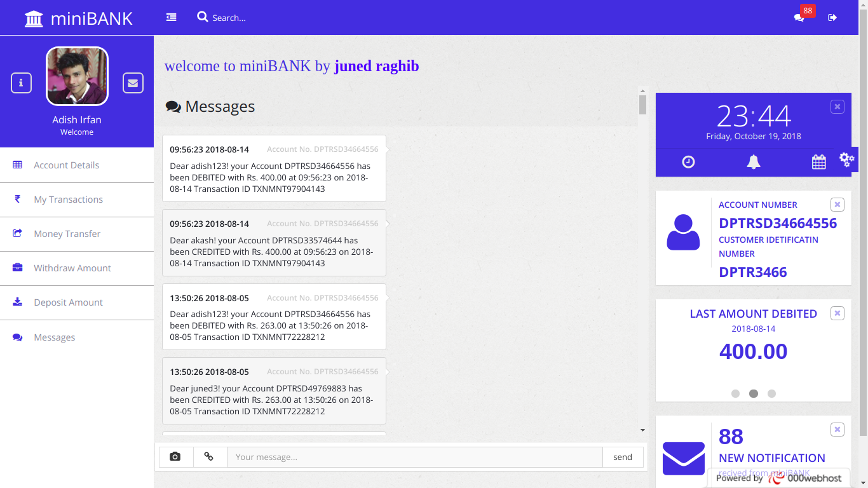The image size is (868, 488).
Task: Click the user silhouette icon in account card
Action: 683,232
